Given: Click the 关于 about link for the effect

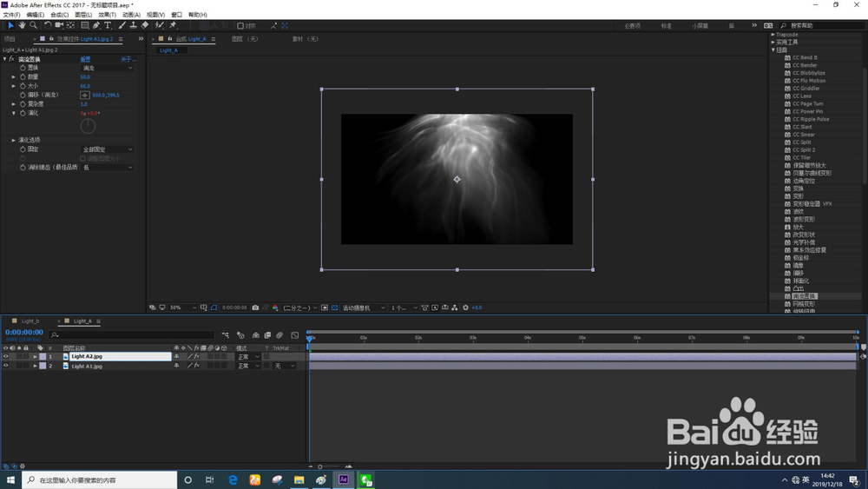Looking at the screenshot, I should 128,59.
